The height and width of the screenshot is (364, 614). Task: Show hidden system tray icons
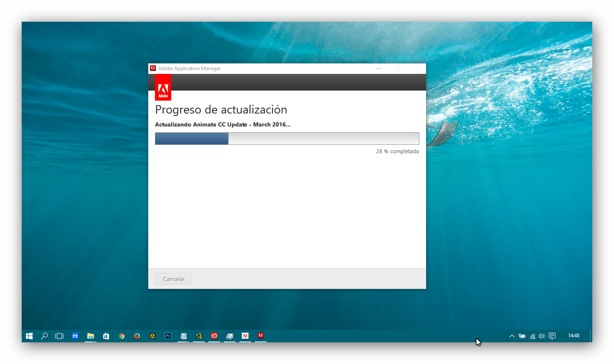click(x=512, y=336)
